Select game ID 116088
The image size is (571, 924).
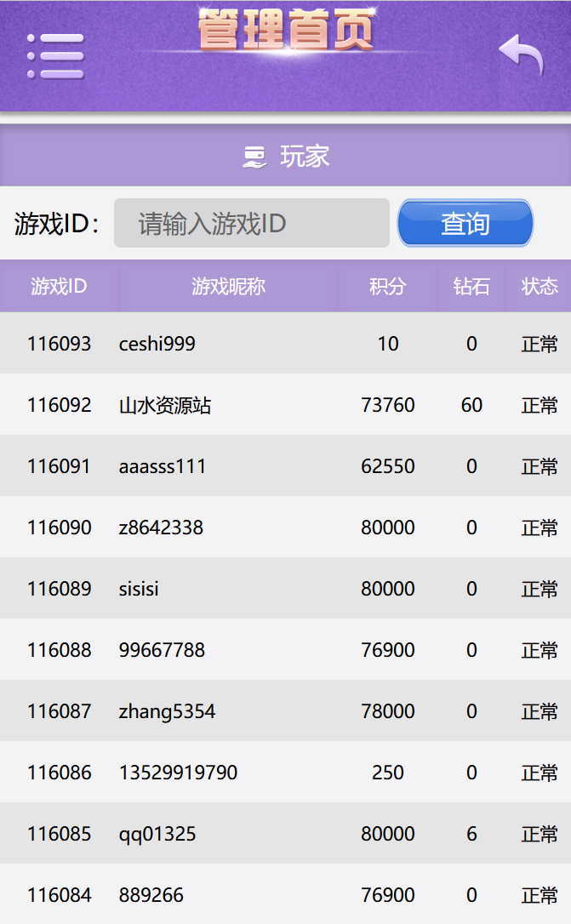60,650
